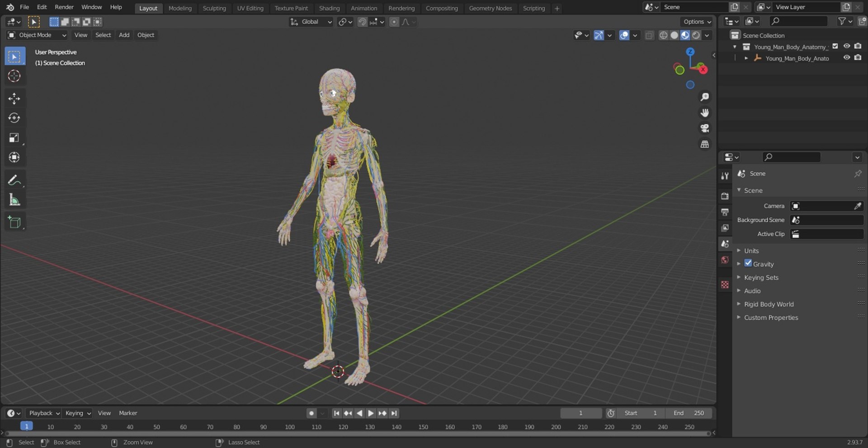Click frame 100 on the timeline
868x448 pixels.
pos(290,427)
